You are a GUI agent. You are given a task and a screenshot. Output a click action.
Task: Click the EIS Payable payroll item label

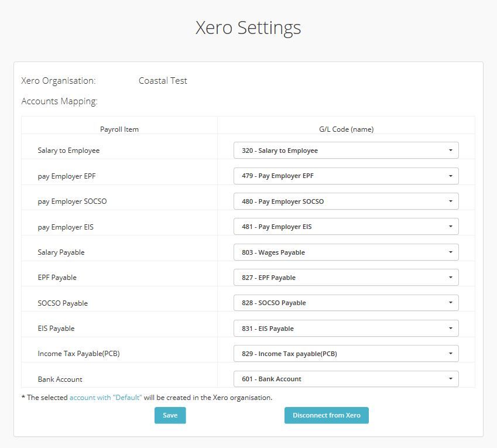pos(56,329)
